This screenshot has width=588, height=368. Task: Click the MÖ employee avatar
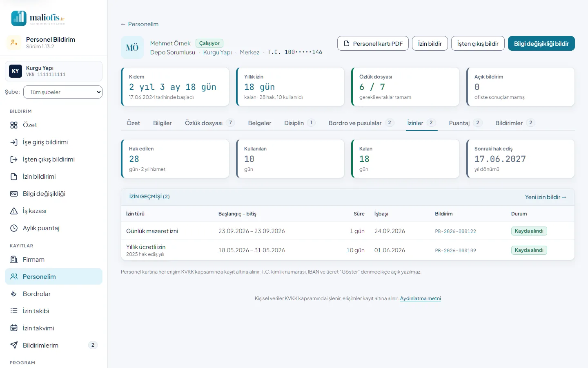pyautogui.click(x=132, y=48)
